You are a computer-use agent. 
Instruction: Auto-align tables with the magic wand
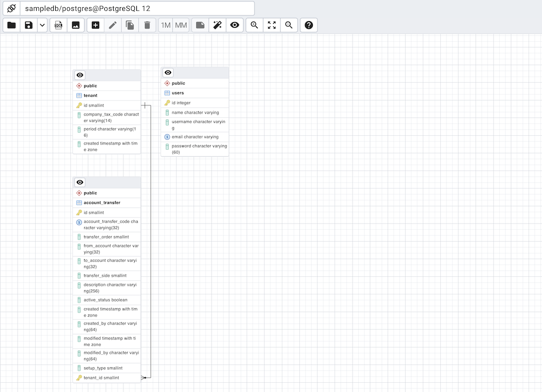(217, 25)
